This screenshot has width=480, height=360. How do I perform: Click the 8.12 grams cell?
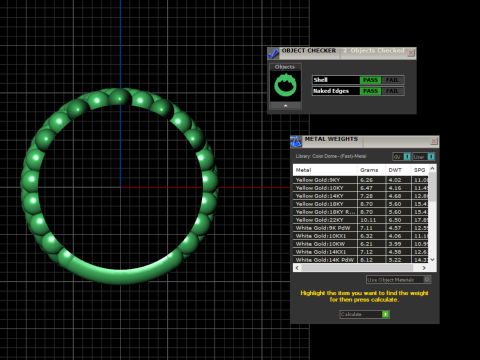coord(371,260)
